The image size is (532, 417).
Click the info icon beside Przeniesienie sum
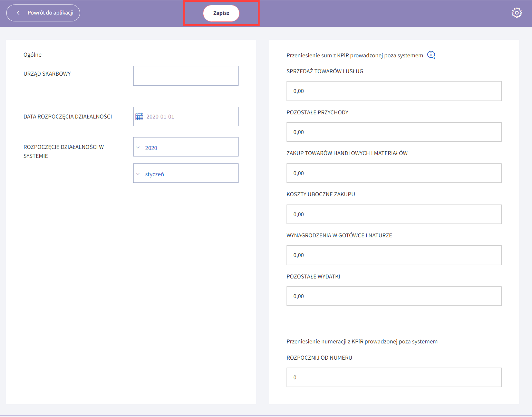click(431, 55)
